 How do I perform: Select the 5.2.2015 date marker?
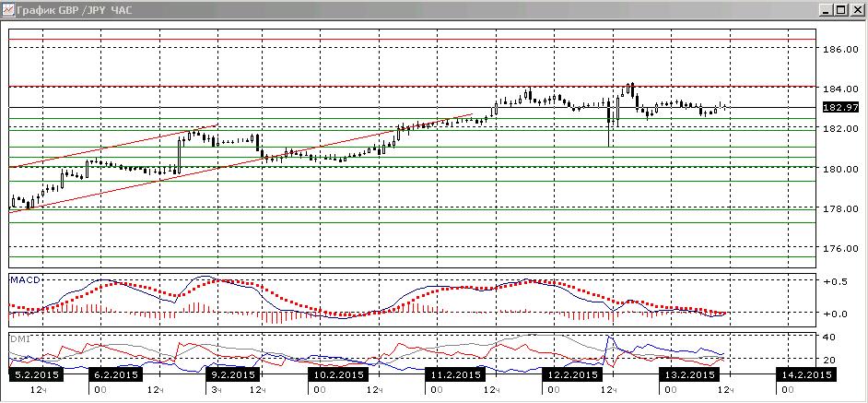37,374
